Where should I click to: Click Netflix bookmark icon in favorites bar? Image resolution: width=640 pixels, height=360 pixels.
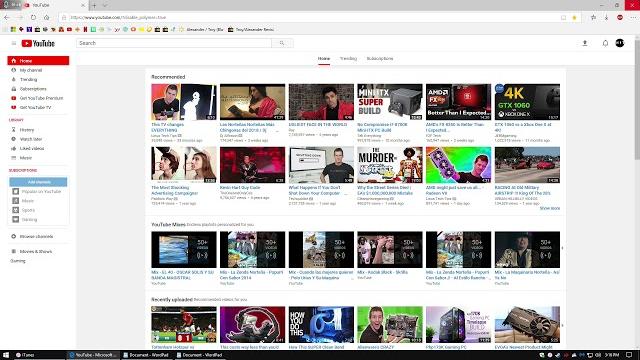(85, 29)
